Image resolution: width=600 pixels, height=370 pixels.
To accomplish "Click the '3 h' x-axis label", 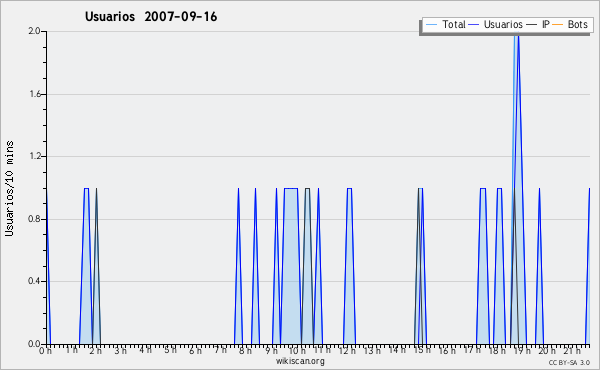I will (x=120, y=350).
